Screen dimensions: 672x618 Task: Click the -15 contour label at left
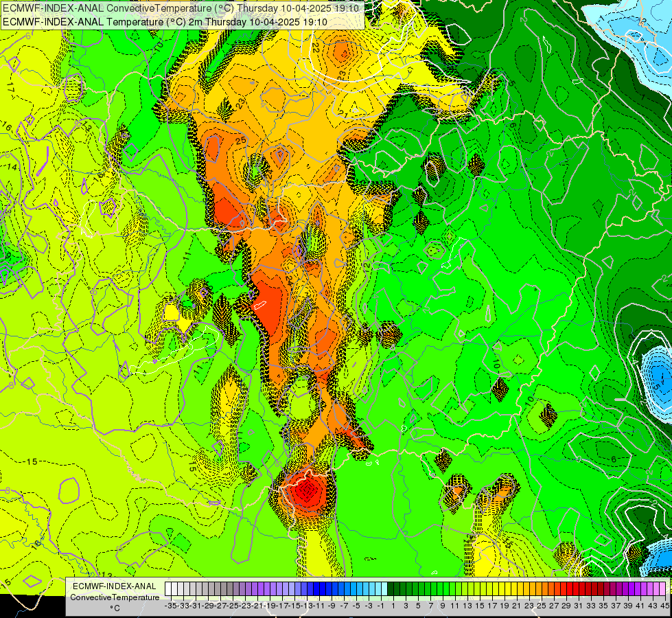click(x=30, y=461)
